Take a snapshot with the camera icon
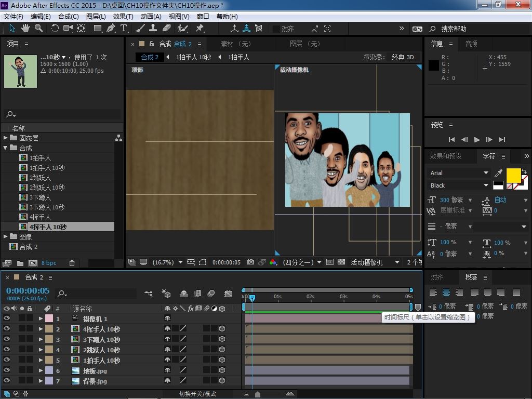The image size is (532, 399). pos(250,262)
